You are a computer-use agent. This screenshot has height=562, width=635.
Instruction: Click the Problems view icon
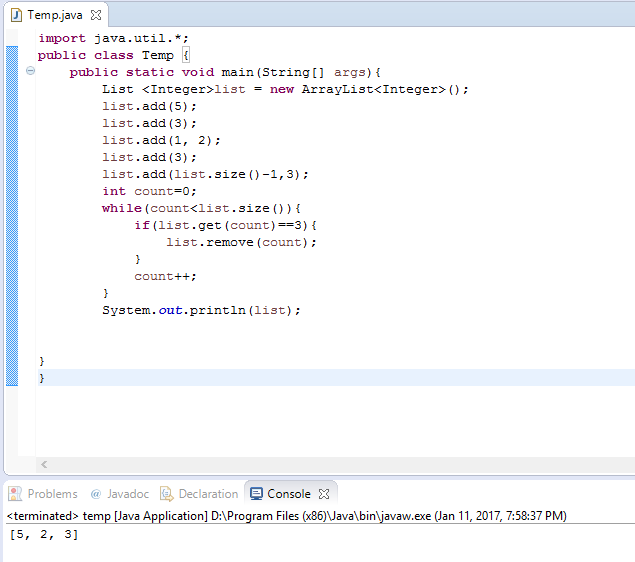[x=15, y=494]
